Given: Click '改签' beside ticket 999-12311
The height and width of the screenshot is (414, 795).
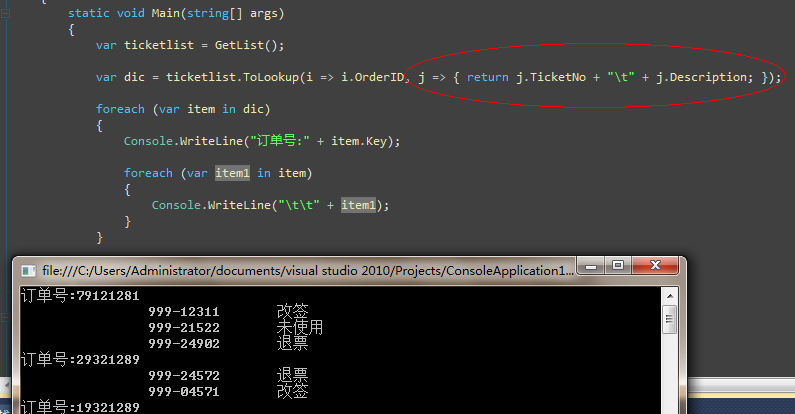Looking at the screenshot, I should tap(293, 311).
